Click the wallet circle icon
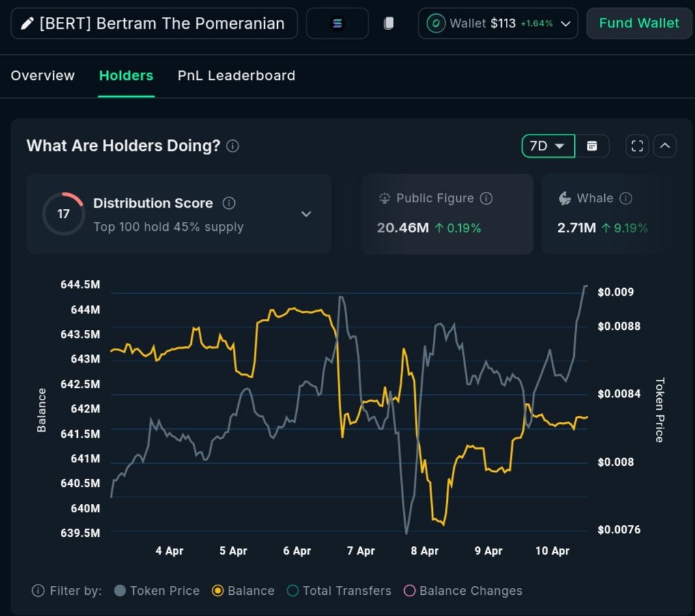 (436, 23)
